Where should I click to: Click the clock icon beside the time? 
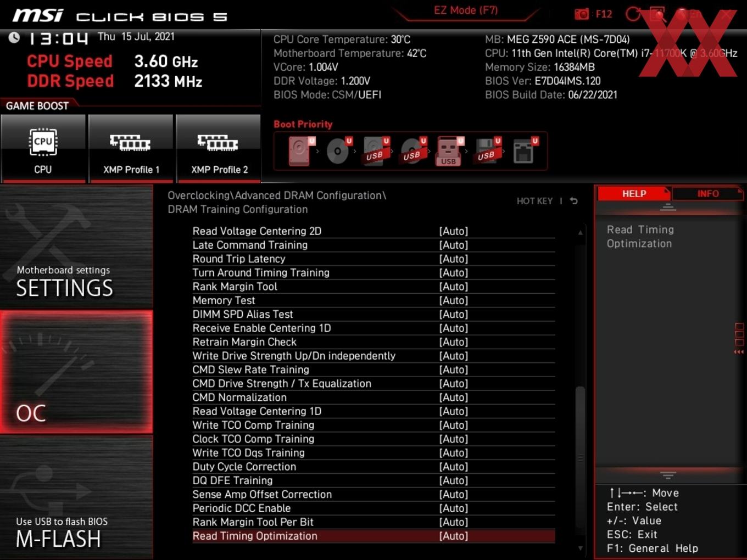point(14,37)
